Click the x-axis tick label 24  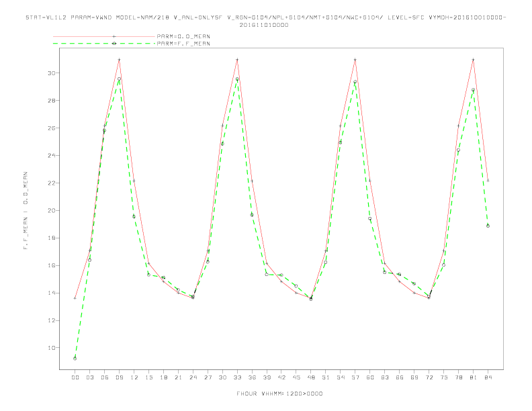(193, 377)
